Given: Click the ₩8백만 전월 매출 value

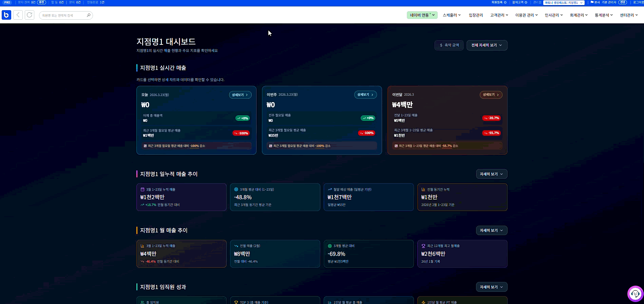Looking at the screenshot, I should click(x=242, y=254).
